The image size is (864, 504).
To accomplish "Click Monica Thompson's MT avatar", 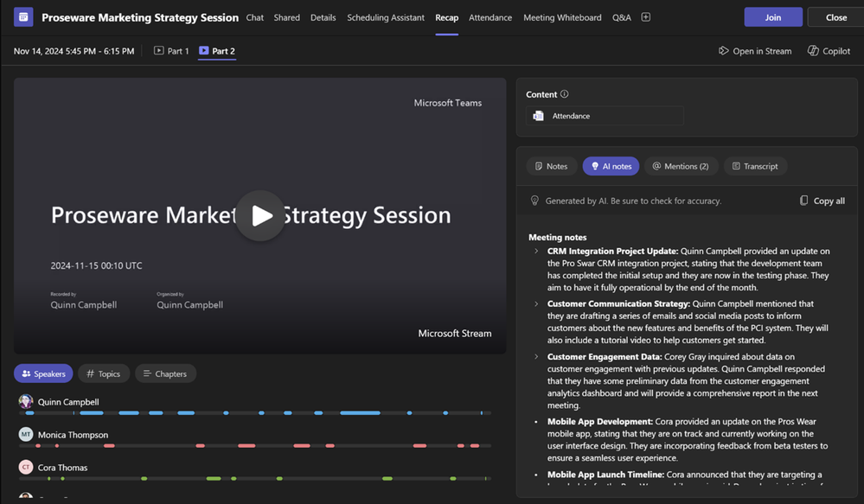I will [26, 434].
